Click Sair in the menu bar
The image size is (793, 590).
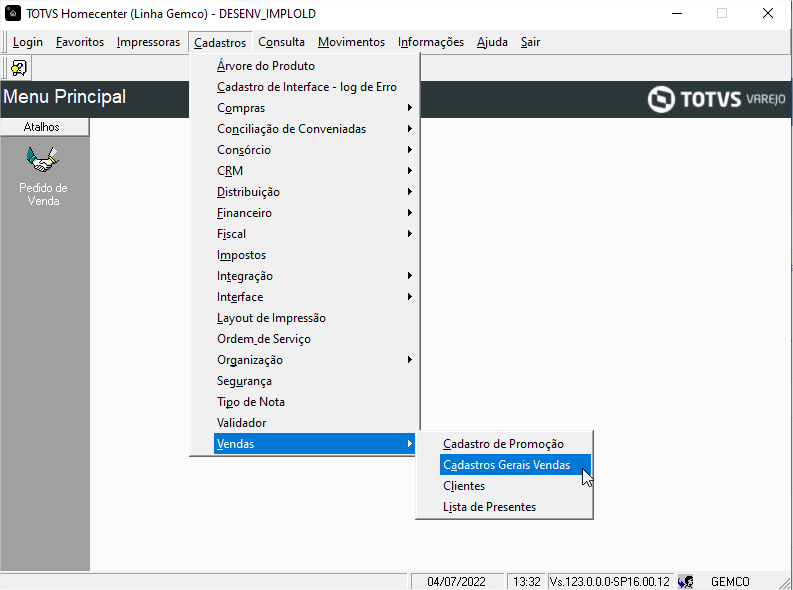coord(531,42)
